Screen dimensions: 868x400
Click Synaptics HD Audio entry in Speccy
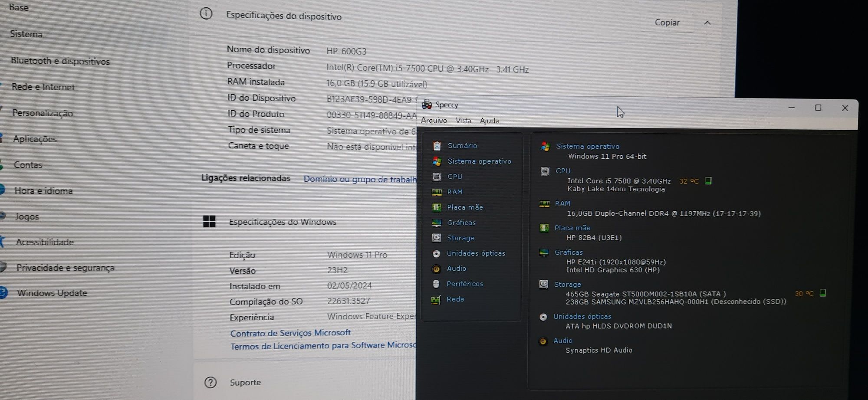click(x=599, y=350)
